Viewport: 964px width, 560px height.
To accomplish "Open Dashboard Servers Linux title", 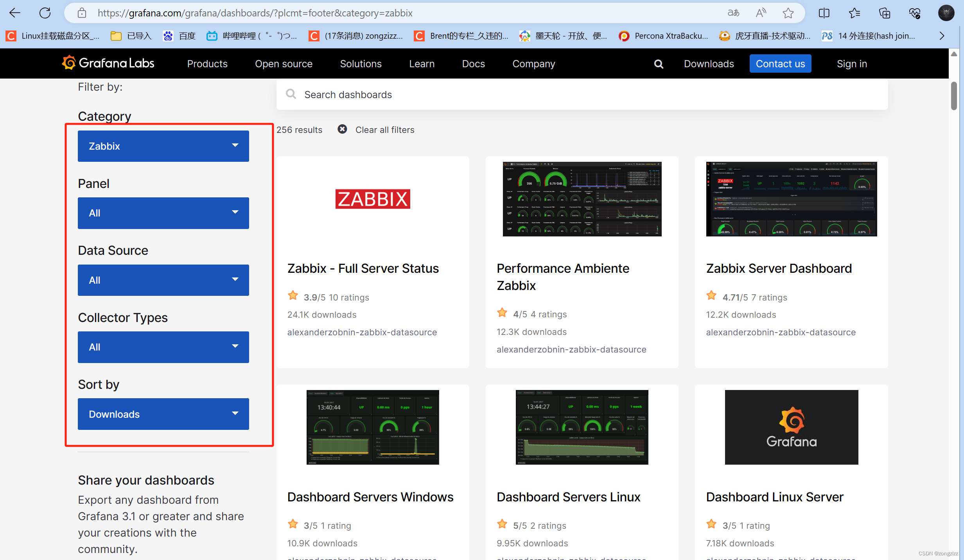I will coord(568,497).
